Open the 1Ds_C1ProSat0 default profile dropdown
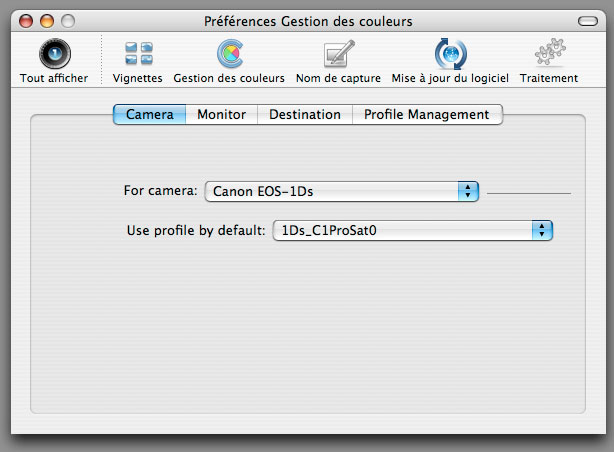 (x=412, y=230)
